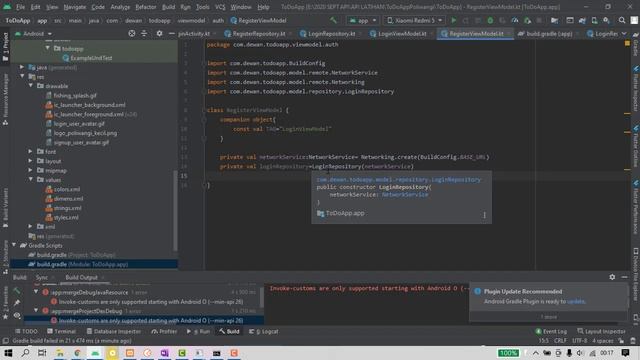Viewport: 640px width, 360px height.
Task: Open Build Variants side tab
Action: tap(5, 207)
